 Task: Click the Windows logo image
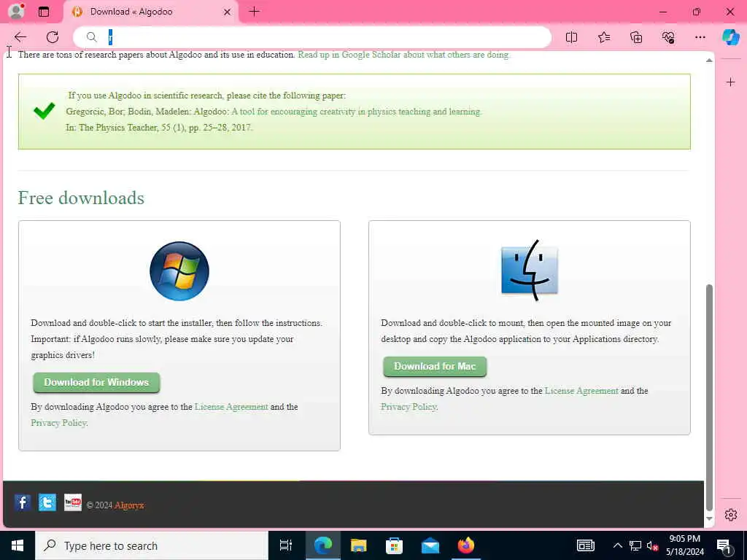tap(179, 271)
